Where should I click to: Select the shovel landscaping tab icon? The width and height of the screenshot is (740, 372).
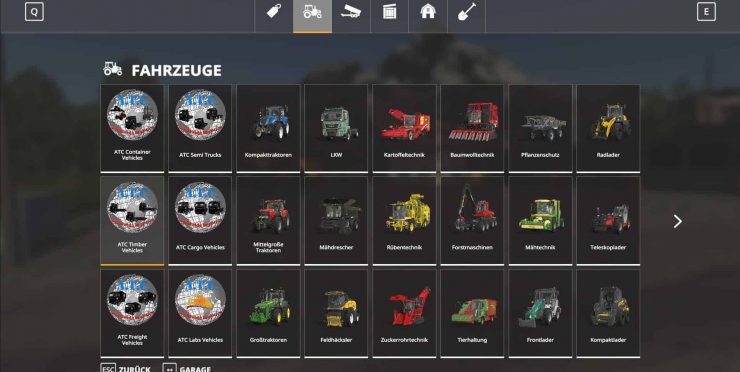(x=466, y=11)
